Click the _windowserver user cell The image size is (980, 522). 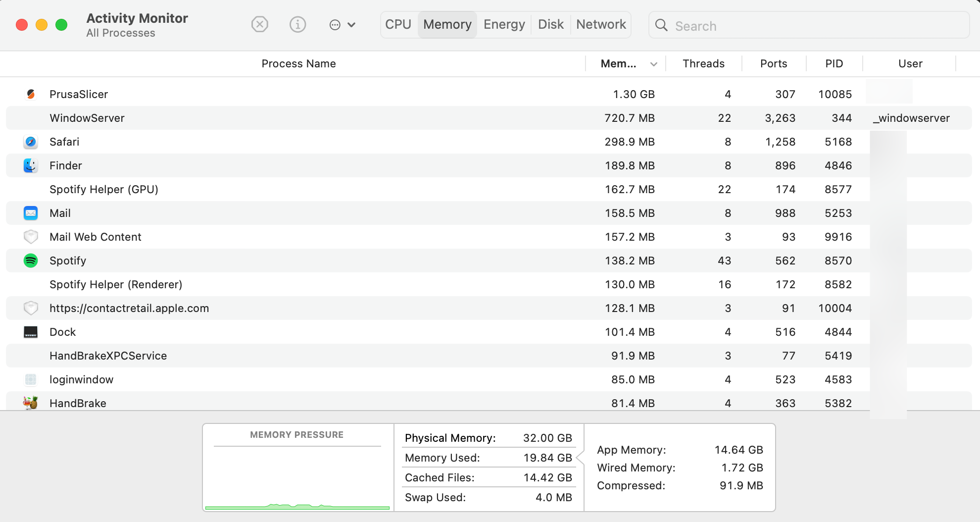[911, 118]
